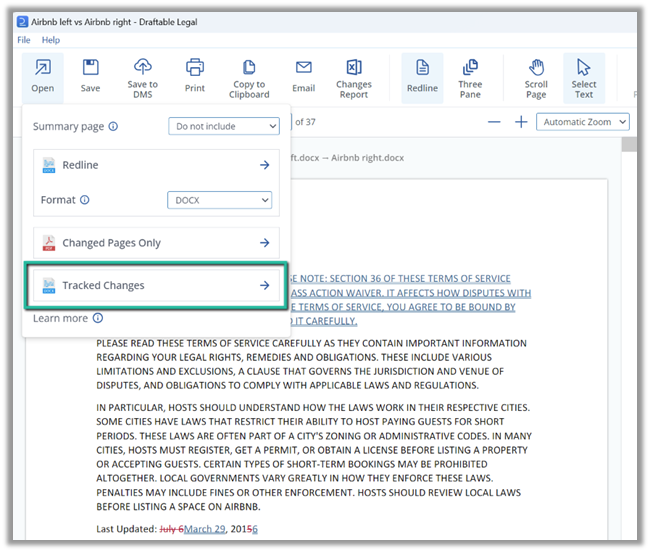Open the Changes Report Excel icon
Viewport: 650px width, 552px height.
[354, 67]
